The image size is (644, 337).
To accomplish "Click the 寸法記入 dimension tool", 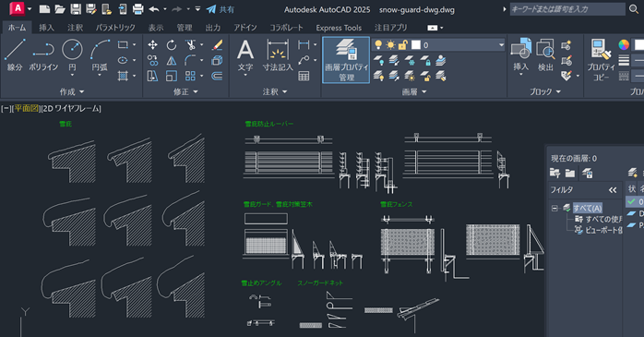I will coord(278,55).
